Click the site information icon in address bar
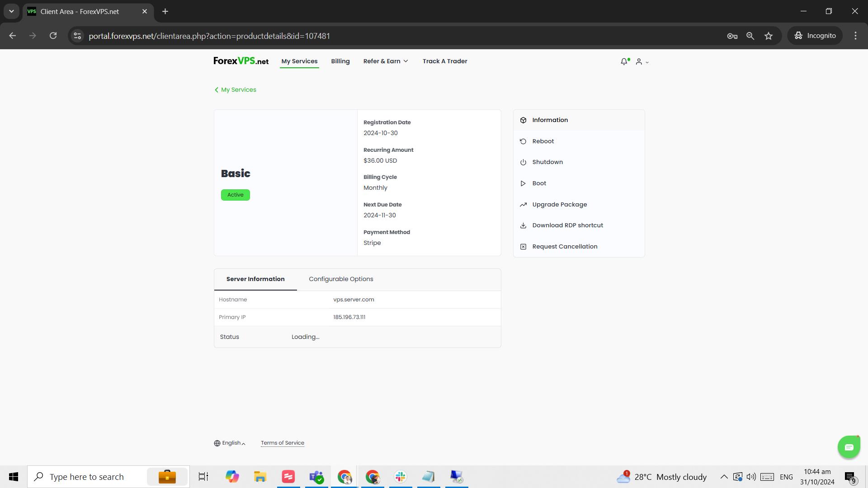The width and height of the screenshot is (868, 488). pos(77,36)
